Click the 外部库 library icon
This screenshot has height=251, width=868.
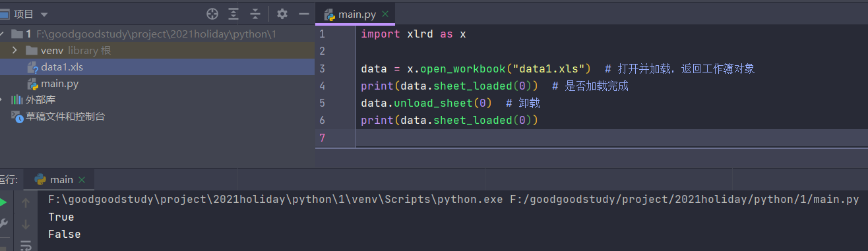click(x=17, y=100)
